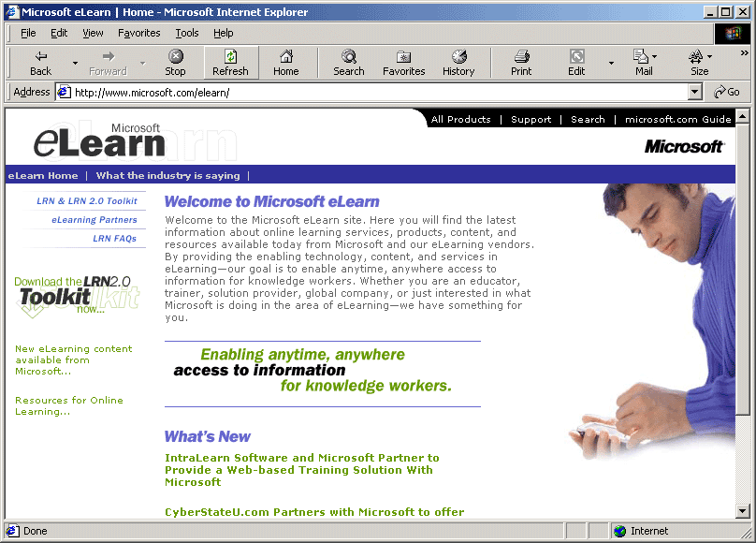
Task: Click the Done status bar text
Action: coord(36,531)
